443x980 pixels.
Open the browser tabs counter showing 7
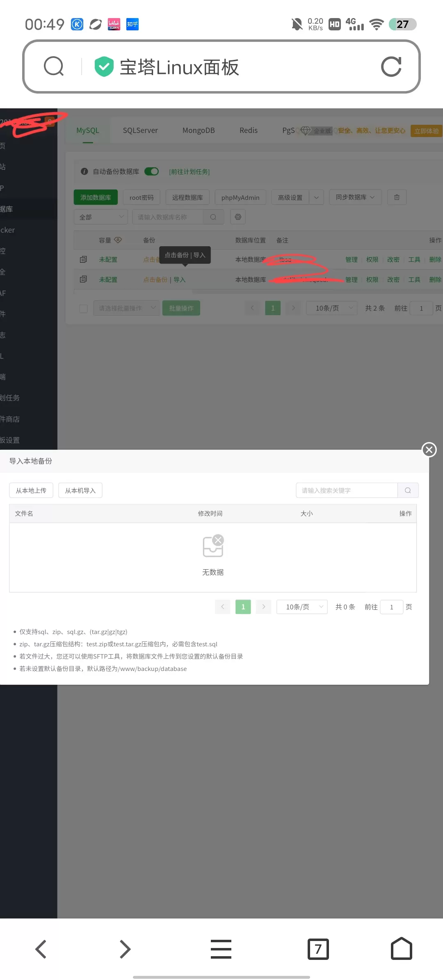[x=318, y=949]
